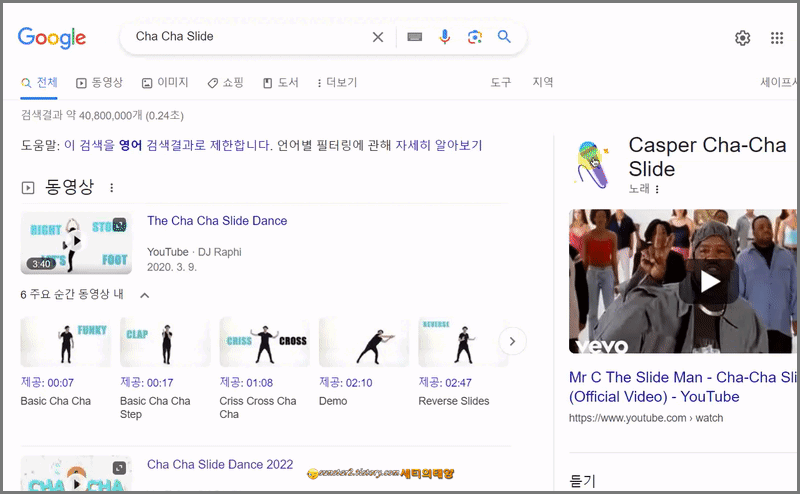Switch to the 이미지 tab
Viewport: 800px width, 494px height.
coord(165,83)
